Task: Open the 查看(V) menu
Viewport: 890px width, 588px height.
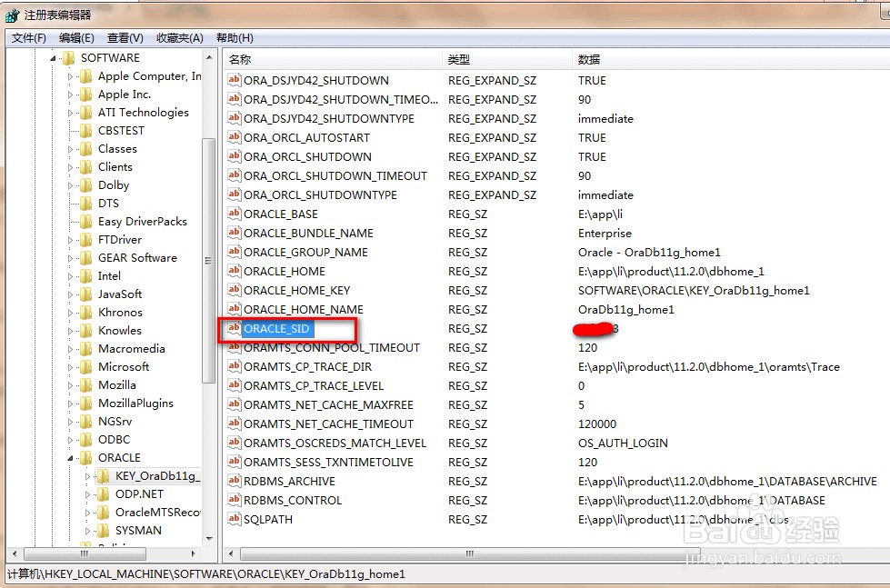Action: tap(125, 38)
